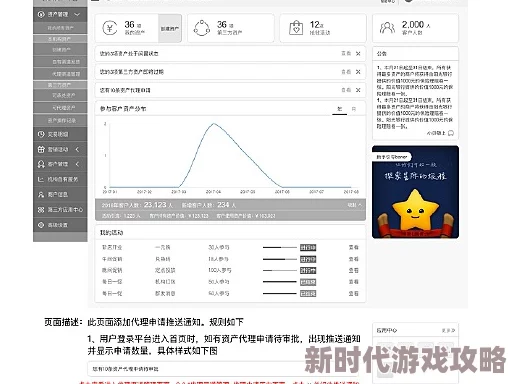Click the yen icon on my-assets card
This screenshot has width=514, height=384.
(x=110, y=28)
